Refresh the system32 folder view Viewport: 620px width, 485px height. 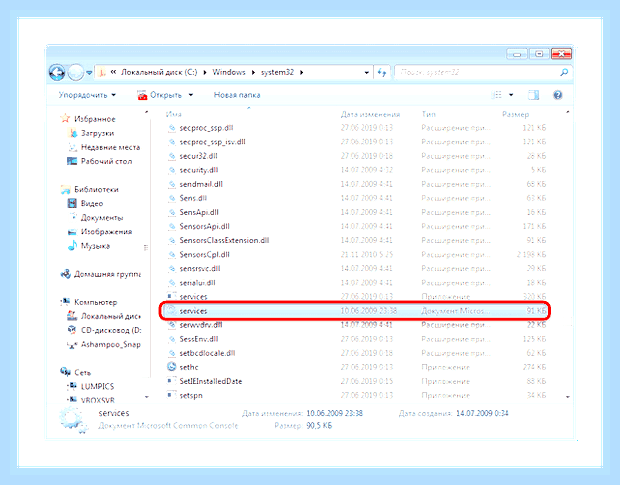tap(382, 72)
